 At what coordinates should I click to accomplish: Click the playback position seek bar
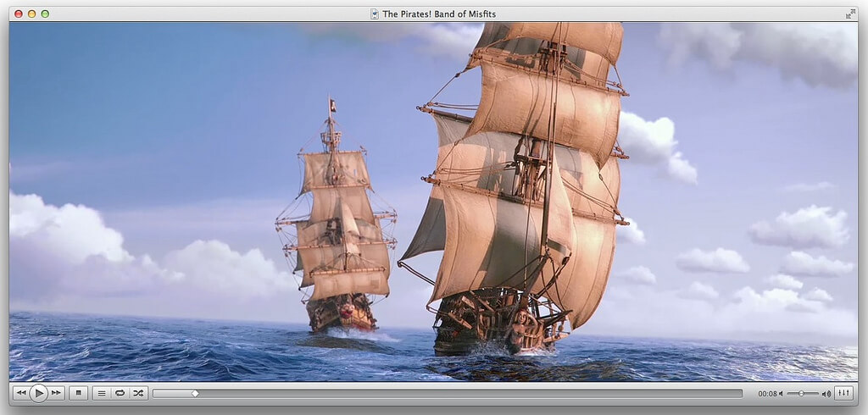point(448,394)
